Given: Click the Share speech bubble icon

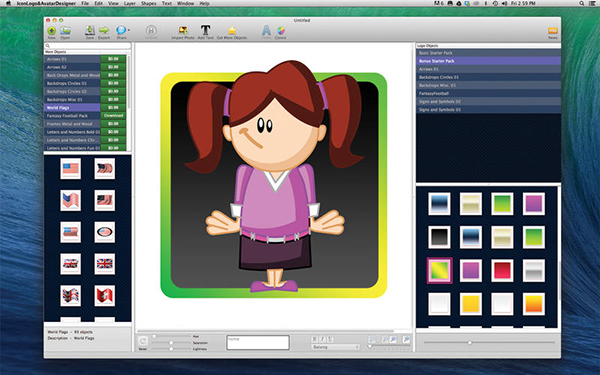Looking at the screenshot, I should tap(121, 30).
